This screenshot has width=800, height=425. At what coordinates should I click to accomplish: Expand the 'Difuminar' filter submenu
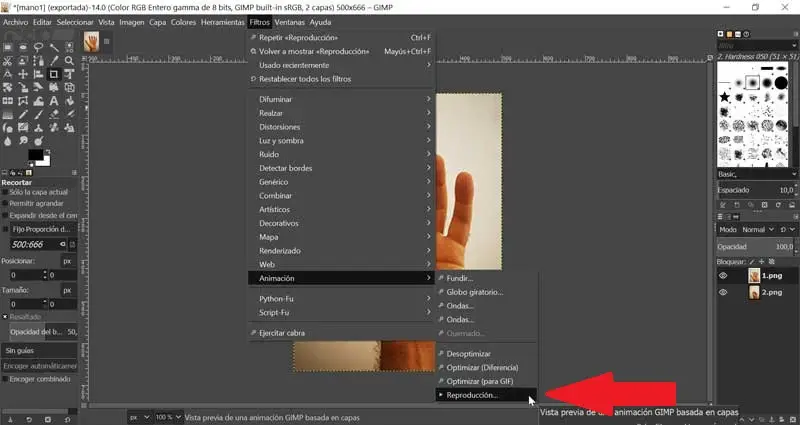(x=341, y=99)
